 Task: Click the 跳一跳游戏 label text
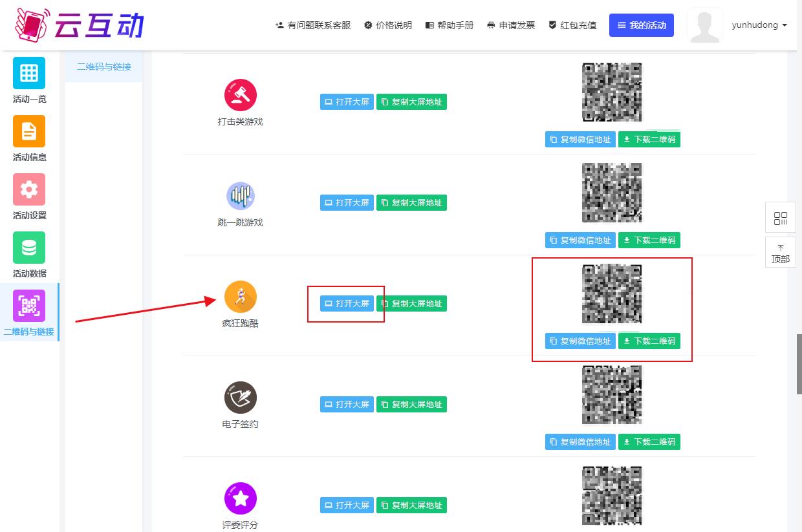(241, 222)
